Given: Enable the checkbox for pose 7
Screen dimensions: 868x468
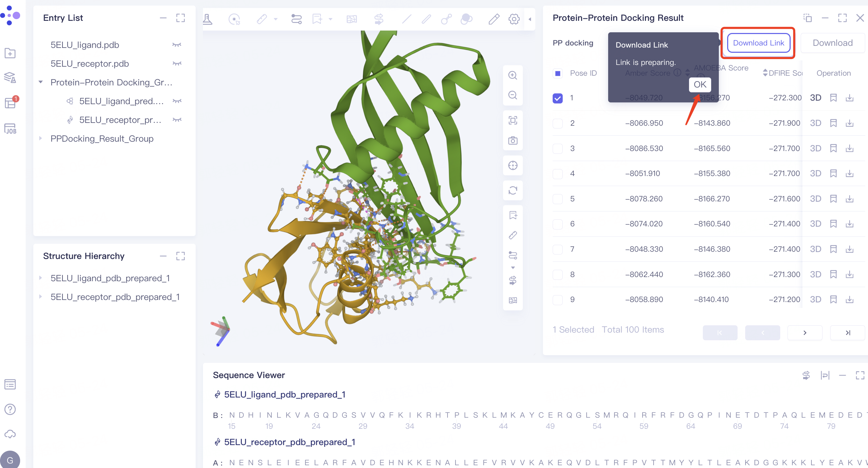Looking at the screenshot, I should click(558, 249).
